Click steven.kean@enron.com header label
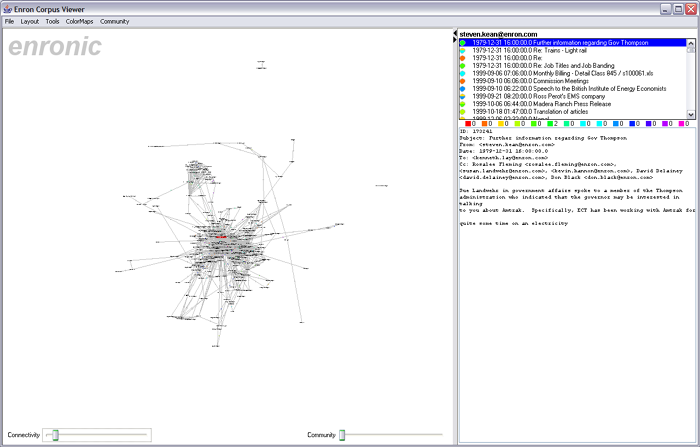Image resolution: width=700 pixels, height=447 pixels. [498, 34]
